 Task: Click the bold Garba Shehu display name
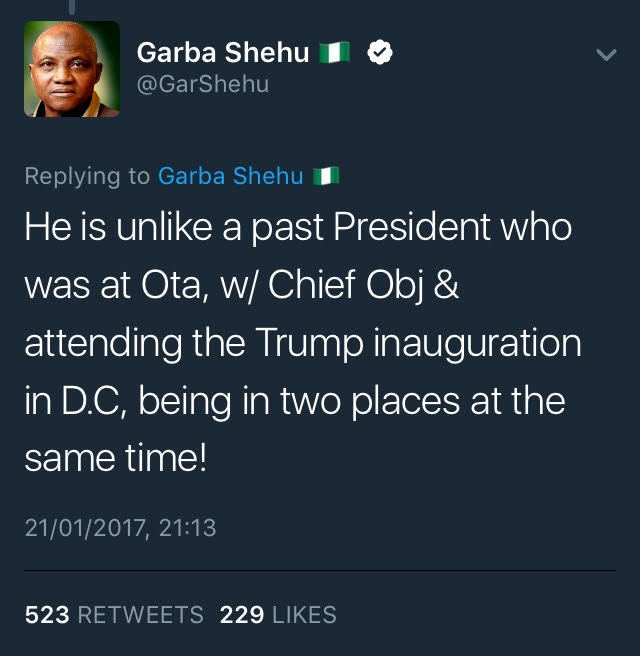click(223, 53)
